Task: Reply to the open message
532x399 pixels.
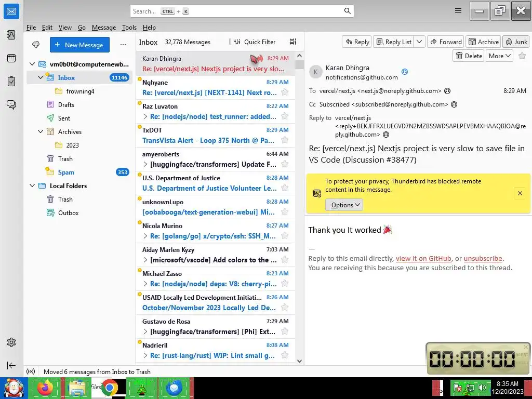Action: coord(357,42)
